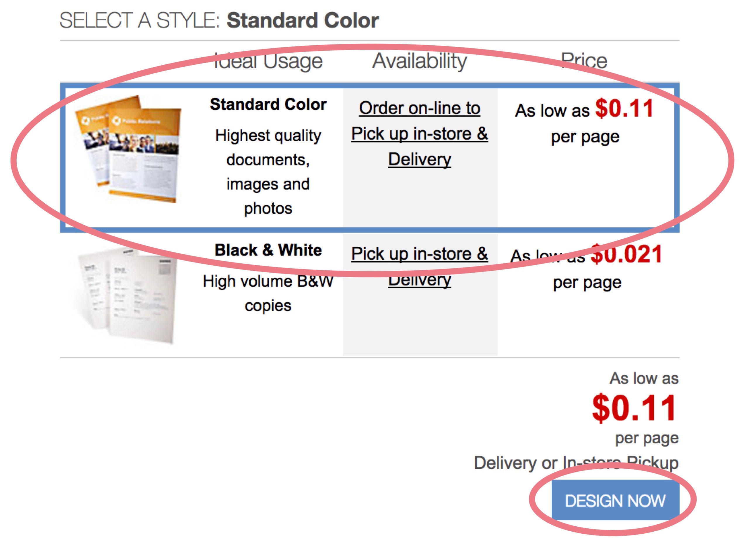Screen dimensions: 756x548
Task: Choose the Black & White style title
Action: coord(268,250)
